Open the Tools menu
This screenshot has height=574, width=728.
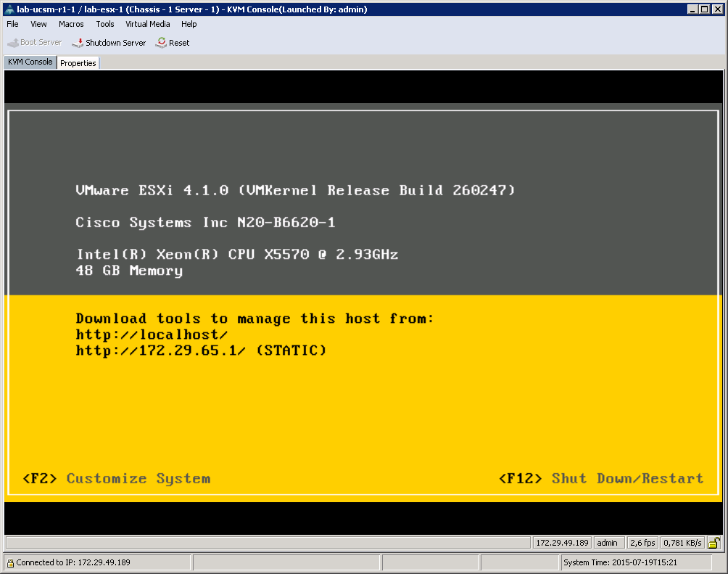coord(105,24)
